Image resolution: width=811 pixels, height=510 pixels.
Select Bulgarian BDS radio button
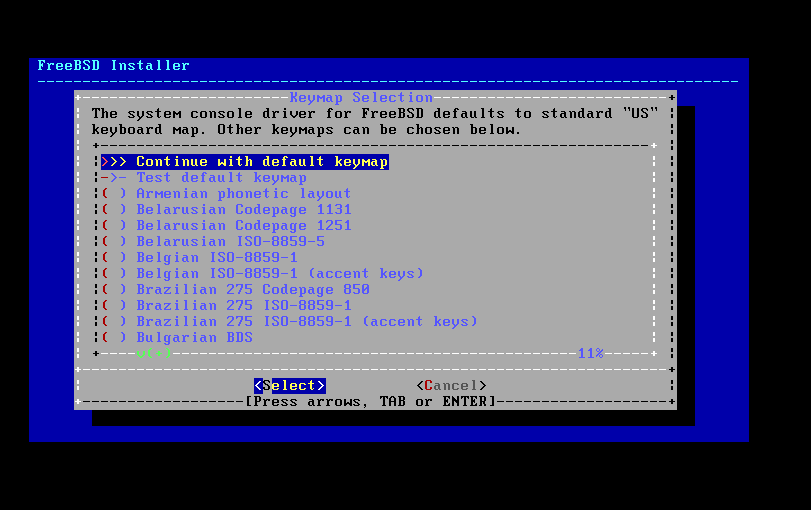pos(114,338)
